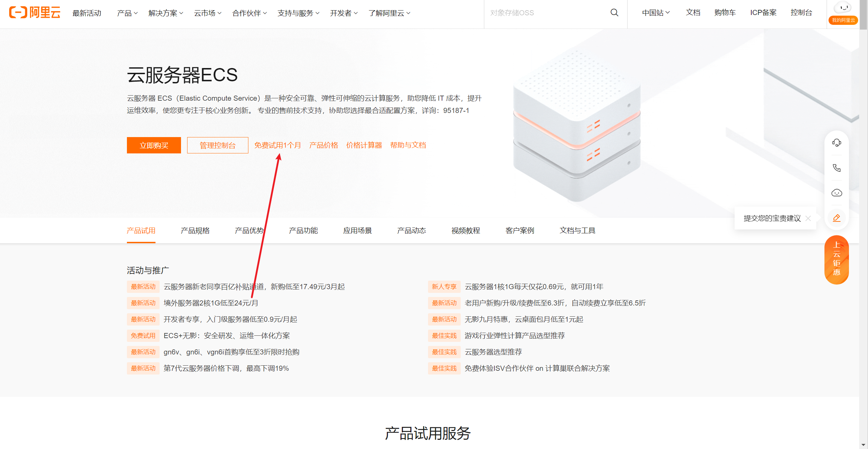Open 云服务器选型推荐 link
Viewport: 868px width, 449px height.
(493, 352)
